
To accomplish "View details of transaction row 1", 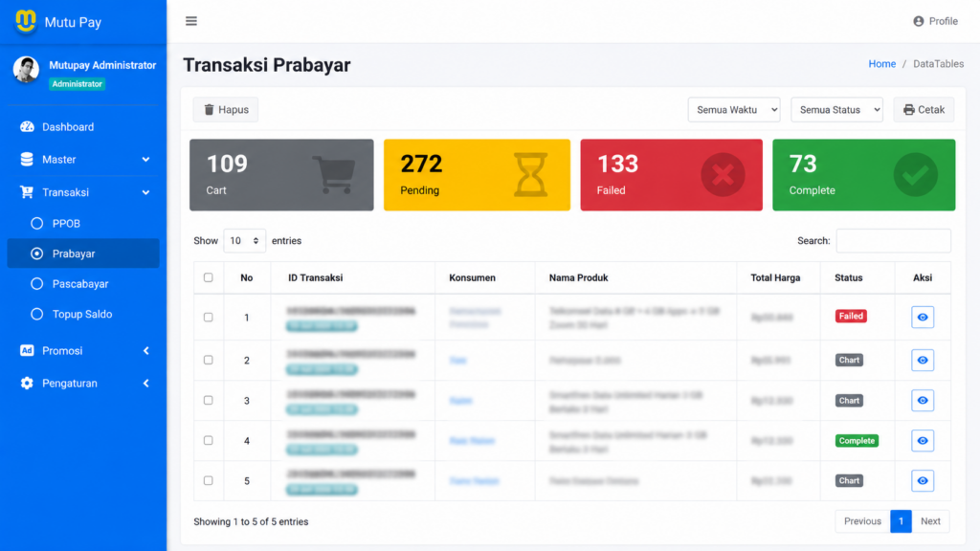I will [x=923, y=318].
